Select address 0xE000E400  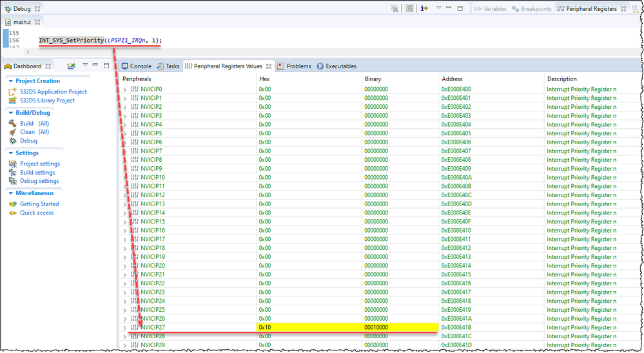[x=456, y=89]
